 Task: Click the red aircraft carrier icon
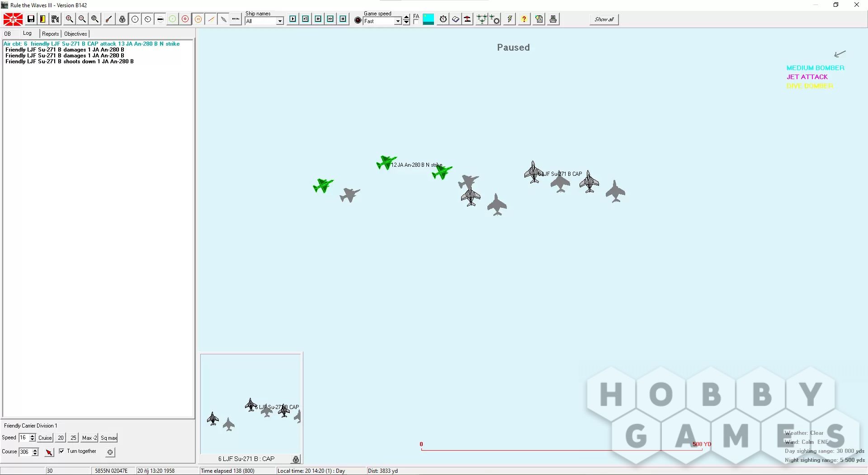pos(467,19)
